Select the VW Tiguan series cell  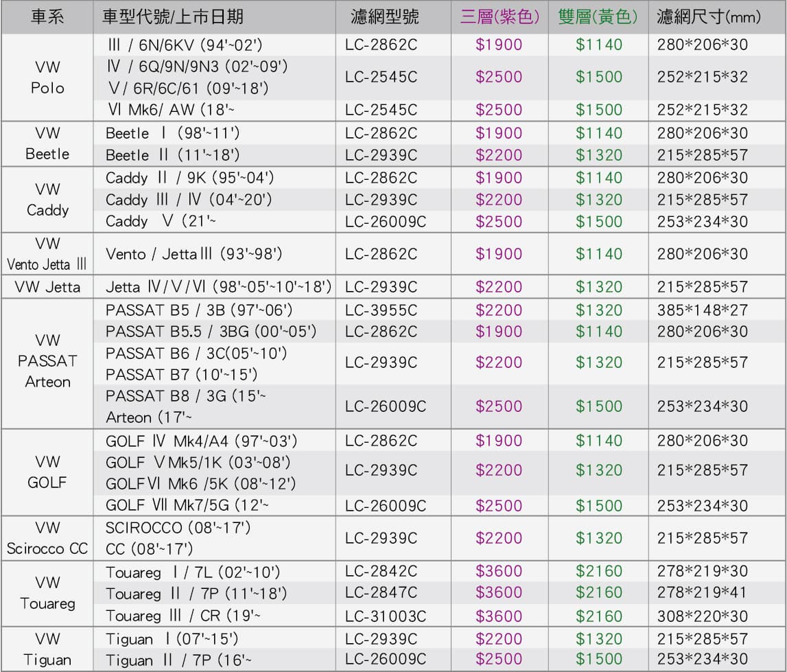[47, 649]
